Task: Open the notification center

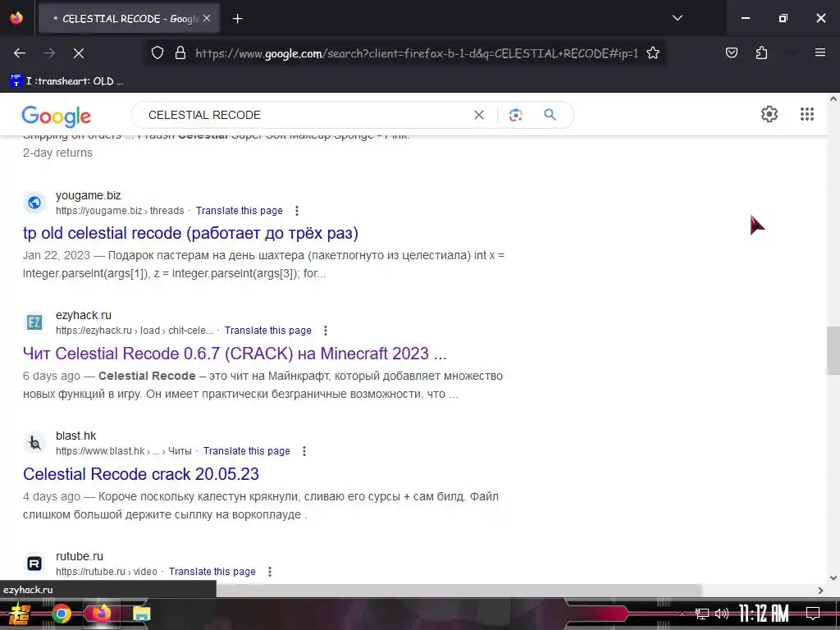Action: pos(813,614)
